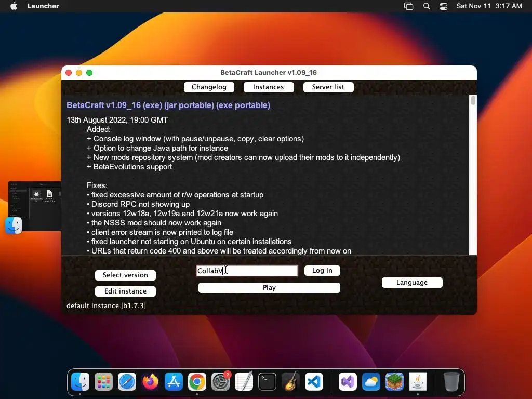Click the Stage Manager menu bar icon
This screenshot has width=532, height=399.
(408, 6)
